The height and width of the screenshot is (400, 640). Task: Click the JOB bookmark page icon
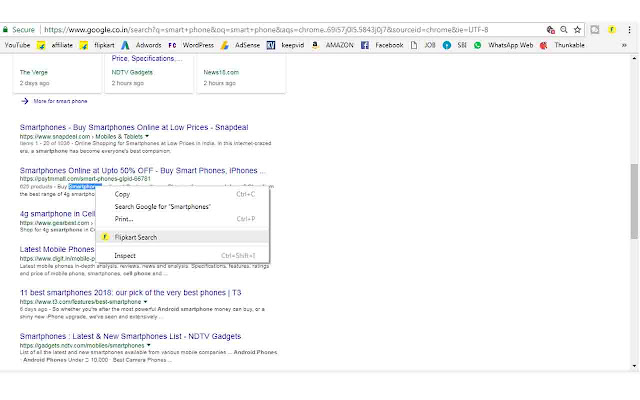(414, 45)
